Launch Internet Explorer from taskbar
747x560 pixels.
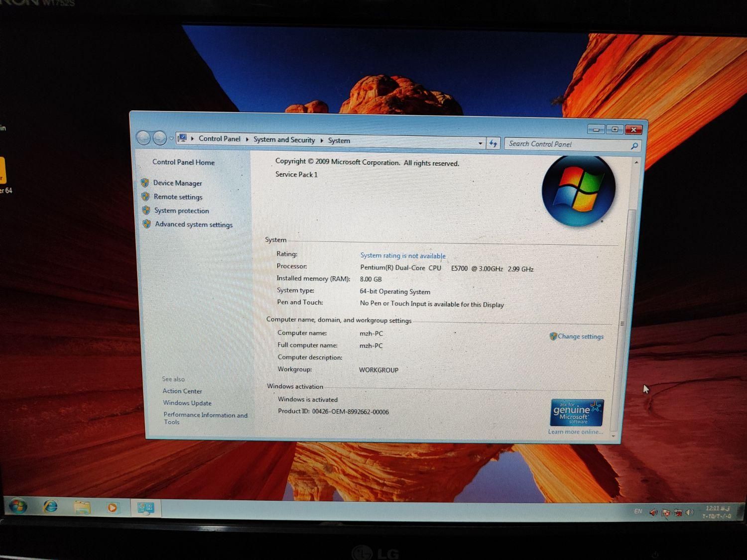(x=50, y=507)
